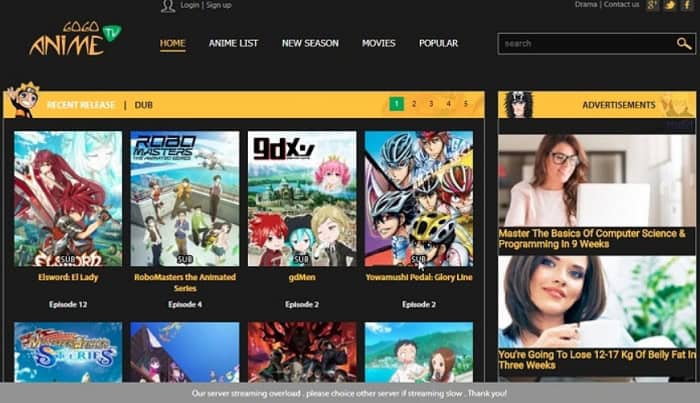The image size is (700, 403).
Task: Open the gdMen poster thumbnail
Action: tap(302, 199)
